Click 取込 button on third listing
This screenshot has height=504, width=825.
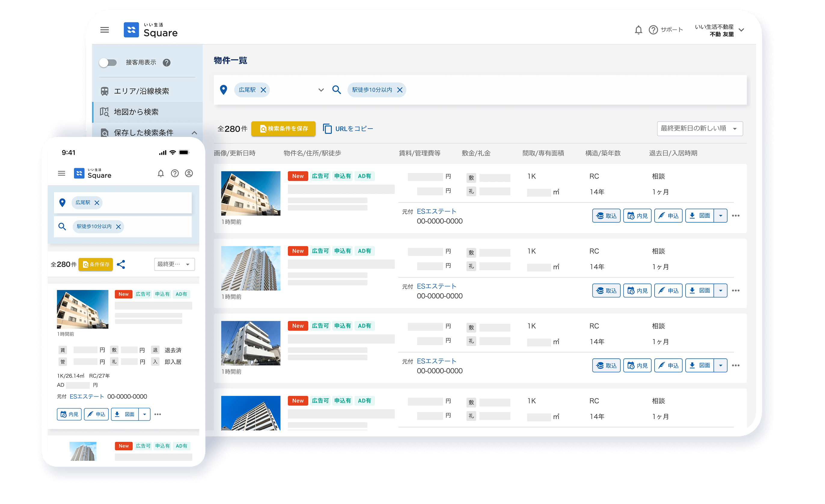point(606,366)
